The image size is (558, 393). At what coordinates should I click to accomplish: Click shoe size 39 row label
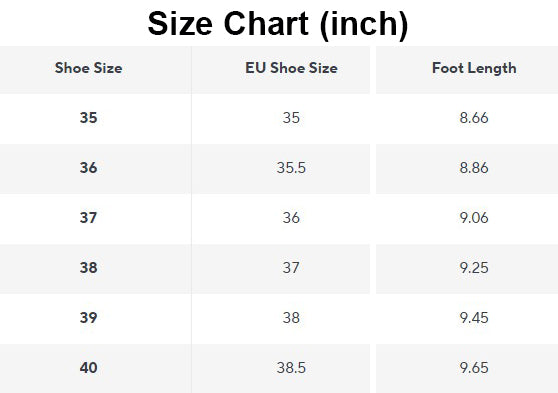89,318
